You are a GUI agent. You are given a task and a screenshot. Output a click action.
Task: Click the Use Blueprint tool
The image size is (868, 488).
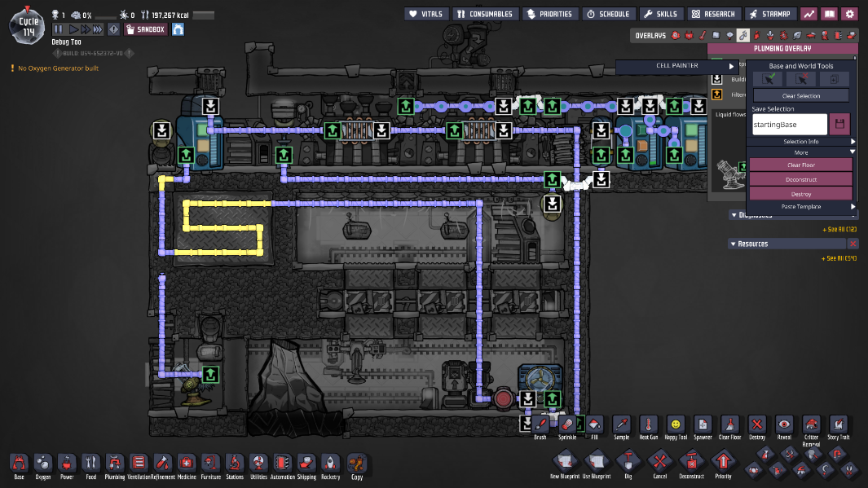tap(597, 462)
